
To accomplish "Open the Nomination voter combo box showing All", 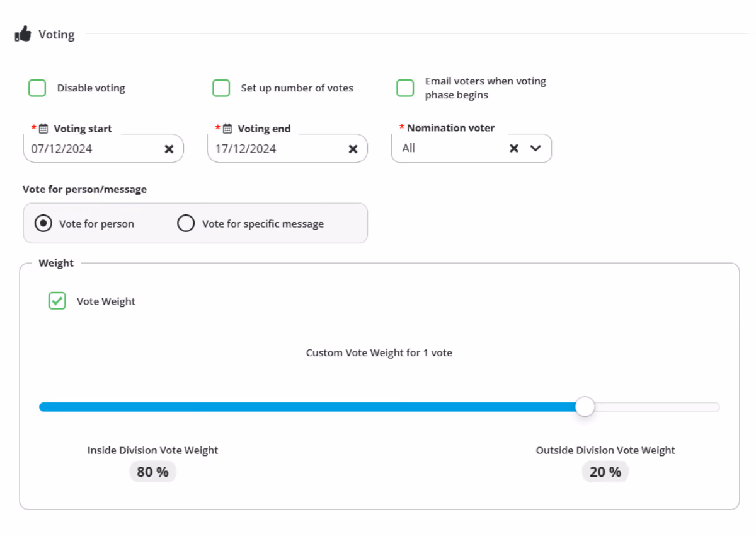I will (x=471, y=148).
